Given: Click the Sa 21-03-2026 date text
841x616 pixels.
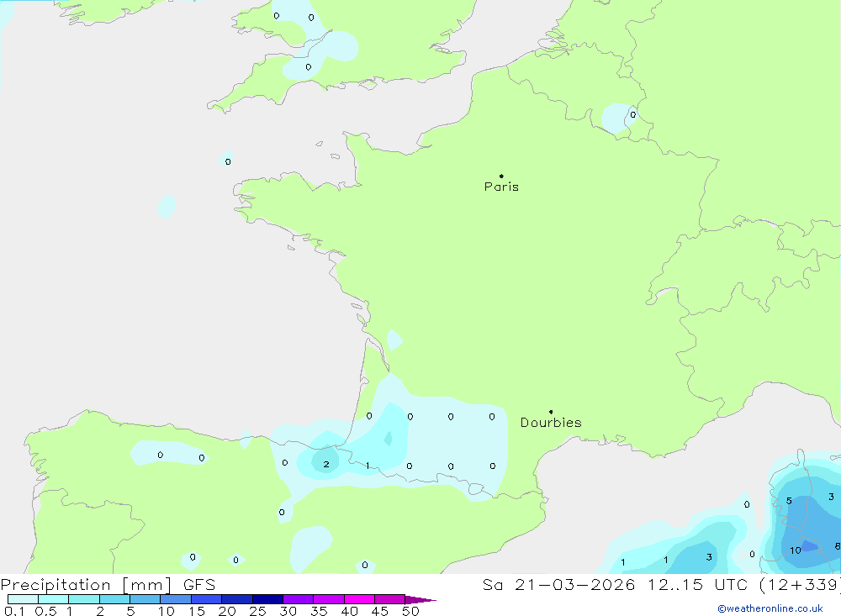Looking at the screenshot, I should click(558, 585).
